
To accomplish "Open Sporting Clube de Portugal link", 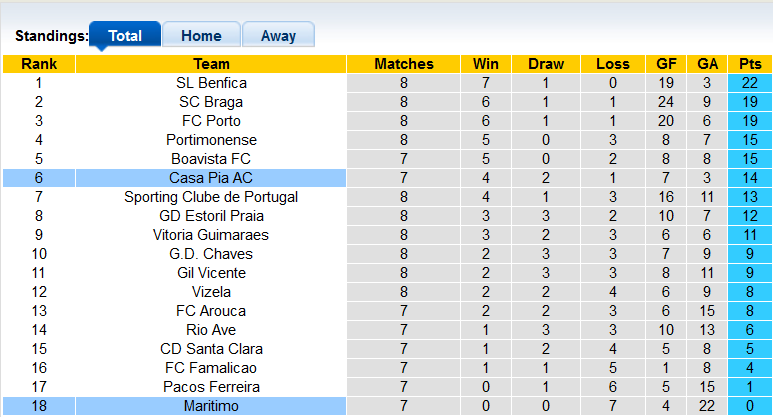I will point(211,197).
